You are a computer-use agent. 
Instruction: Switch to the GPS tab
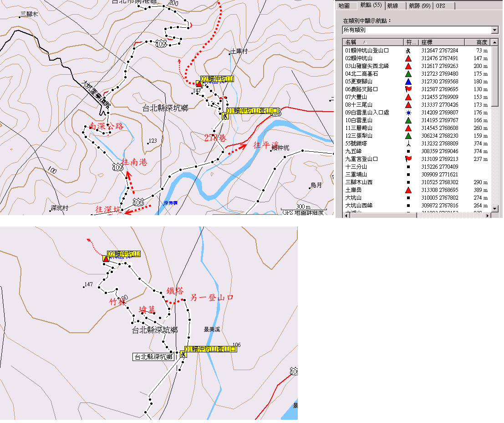(440, 5)
